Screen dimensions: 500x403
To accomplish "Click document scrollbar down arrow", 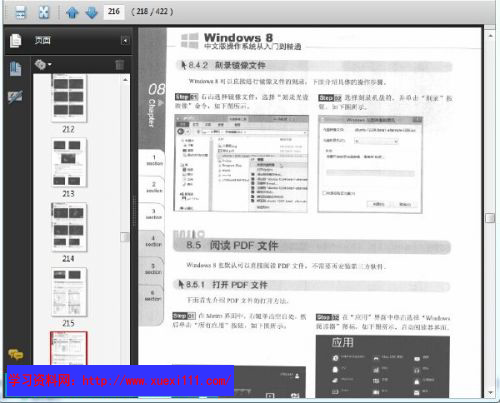I will [490, 392].
